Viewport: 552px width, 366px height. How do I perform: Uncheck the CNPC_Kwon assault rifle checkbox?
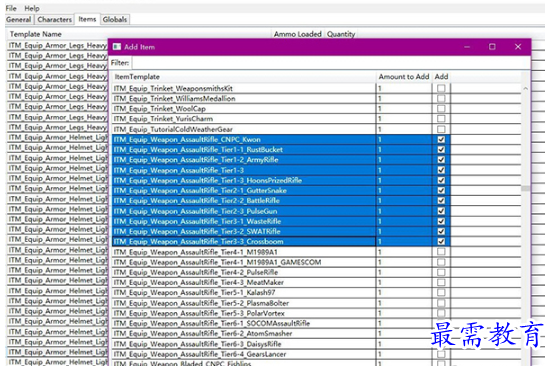[441, 139]
